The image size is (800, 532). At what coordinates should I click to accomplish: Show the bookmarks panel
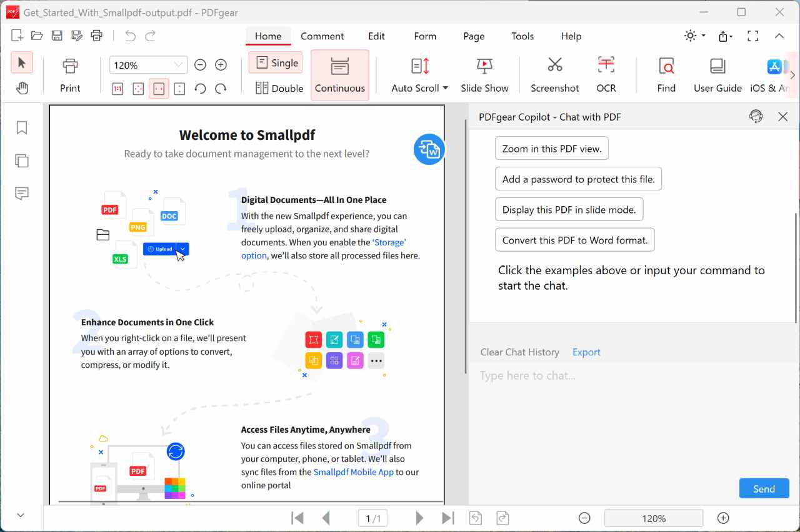pyautogui.click(x=22, y=127)
